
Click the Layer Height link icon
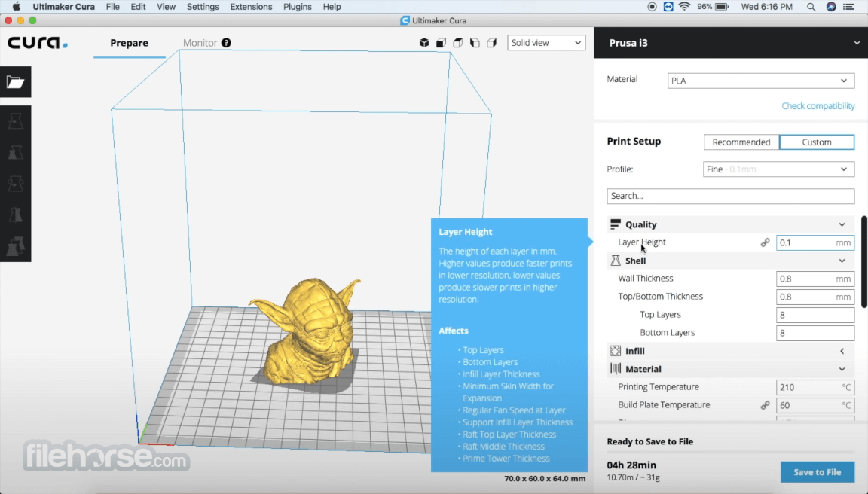[x=765, y=242]
